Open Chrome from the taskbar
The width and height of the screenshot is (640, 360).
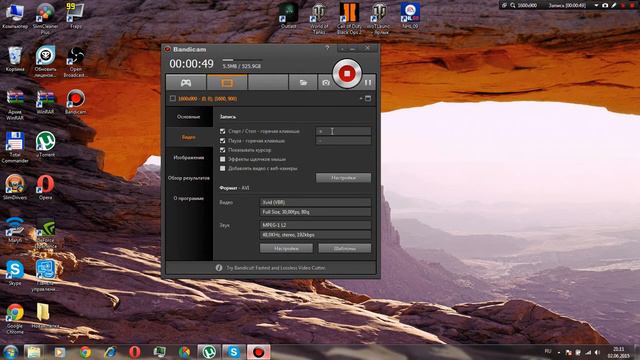point(85,351)
